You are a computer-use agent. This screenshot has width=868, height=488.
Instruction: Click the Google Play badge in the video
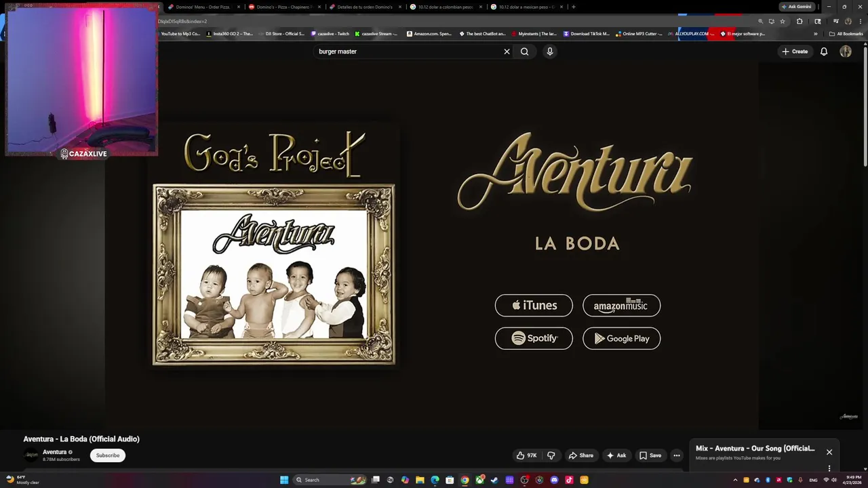(x=621, y=338)
